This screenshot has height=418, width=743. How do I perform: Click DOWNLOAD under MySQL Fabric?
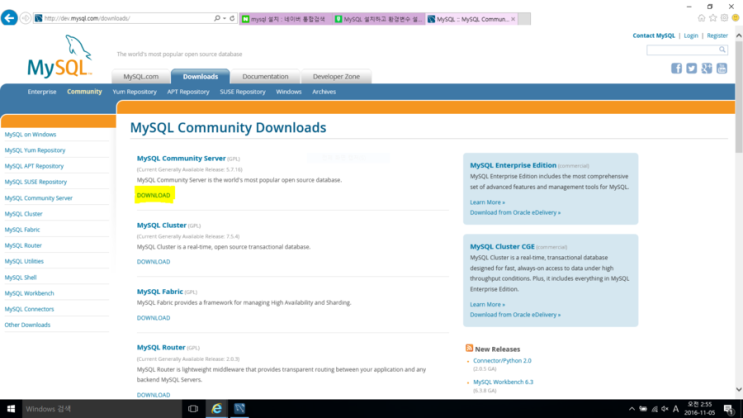[154, 318]
